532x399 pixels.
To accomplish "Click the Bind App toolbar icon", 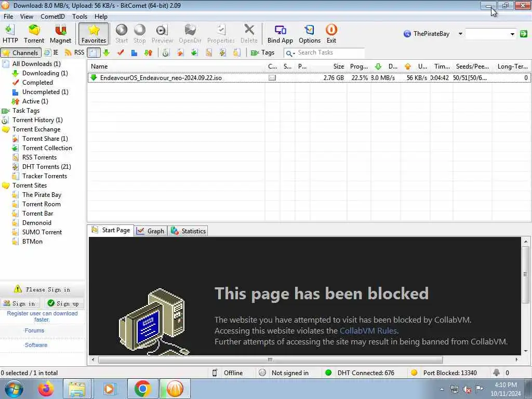I will [280, 34].
